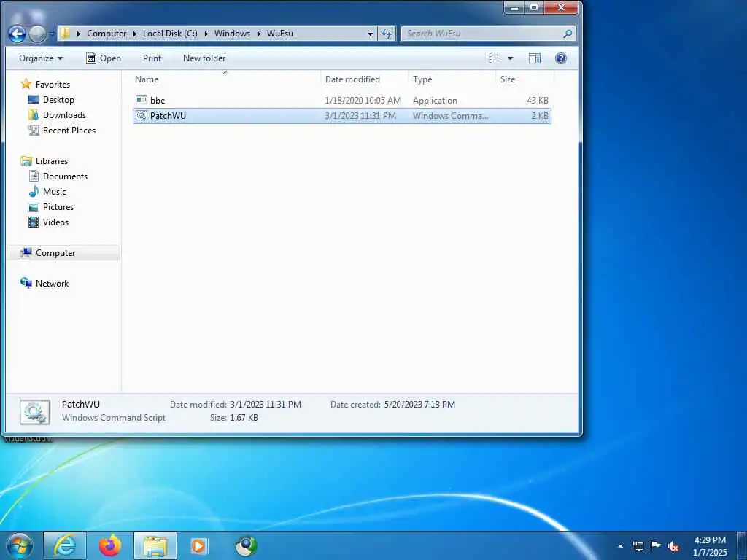Click the muted volume tray icon

click(673, 546)
